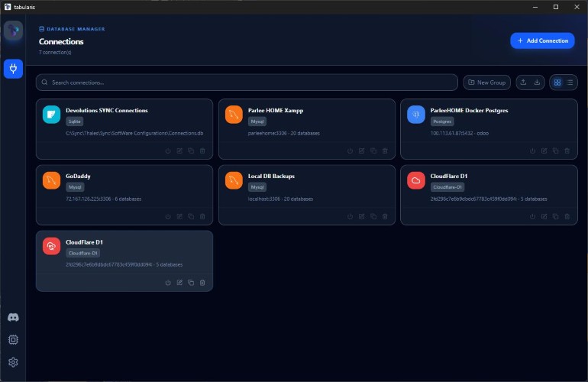Open the ParleeHOME Docker Postgres title
This screenshot has width=588, height=382.
pyautogui.click(x=469, y=110)
